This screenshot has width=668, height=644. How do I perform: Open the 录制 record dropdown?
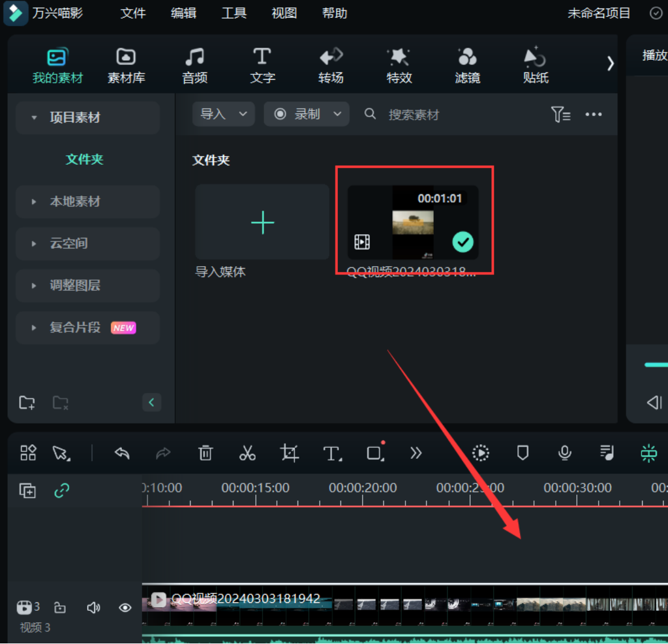[x=307, y=114]
